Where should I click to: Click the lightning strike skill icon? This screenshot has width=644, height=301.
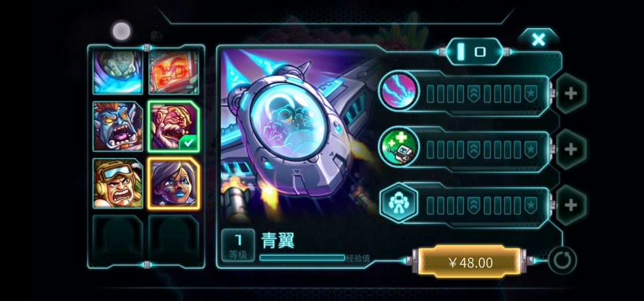click(x=398, y=92)
